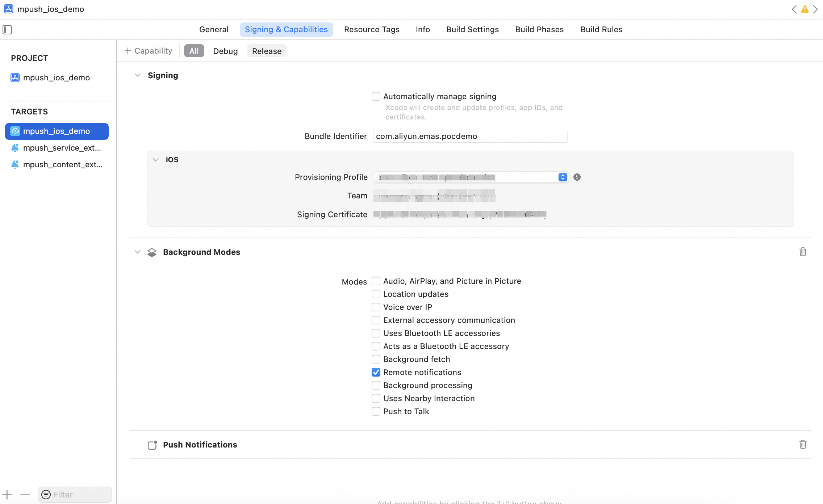This screenshot has width=823, height=504.
Task: Collapse the Background Modes section
Action: tap(138, 252)
